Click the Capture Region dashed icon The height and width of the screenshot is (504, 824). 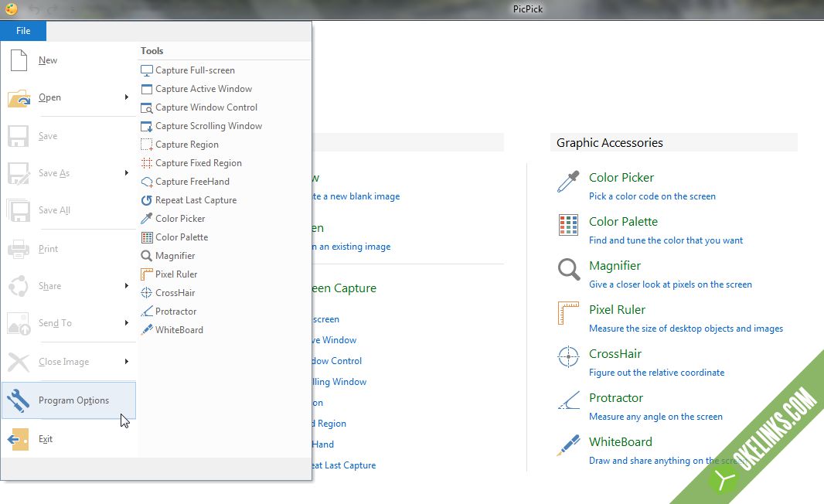coord(147,145)
